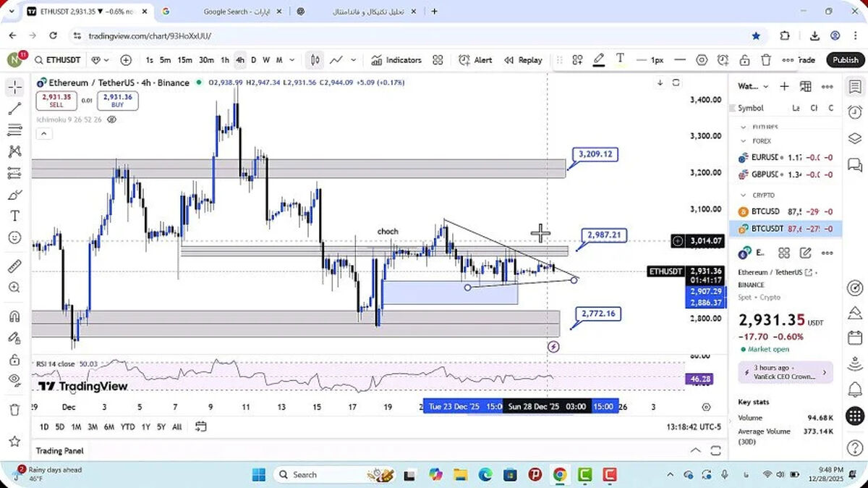The height and width of the screenshot is (488, 868).
Task: Select the 30m timeframe
Action: 206,60
